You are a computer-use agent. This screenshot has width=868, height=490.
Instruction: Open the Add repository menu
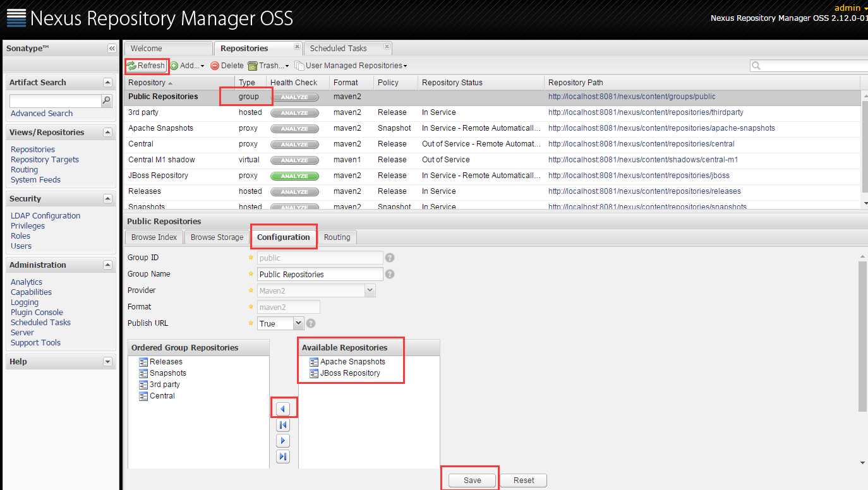point(187,66)
